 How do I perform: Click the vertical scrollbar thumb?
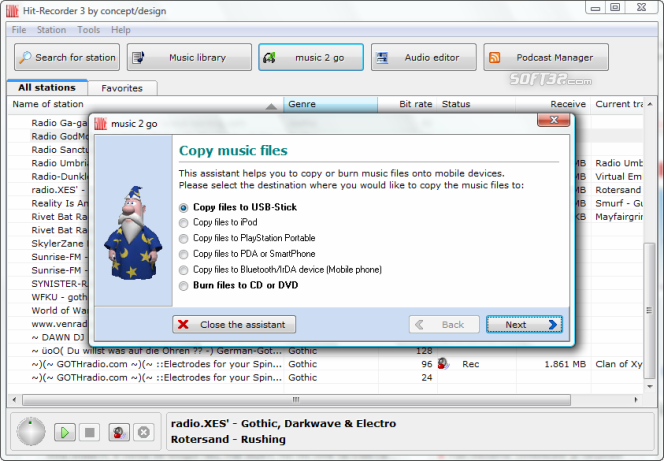[x=649, y=310]
